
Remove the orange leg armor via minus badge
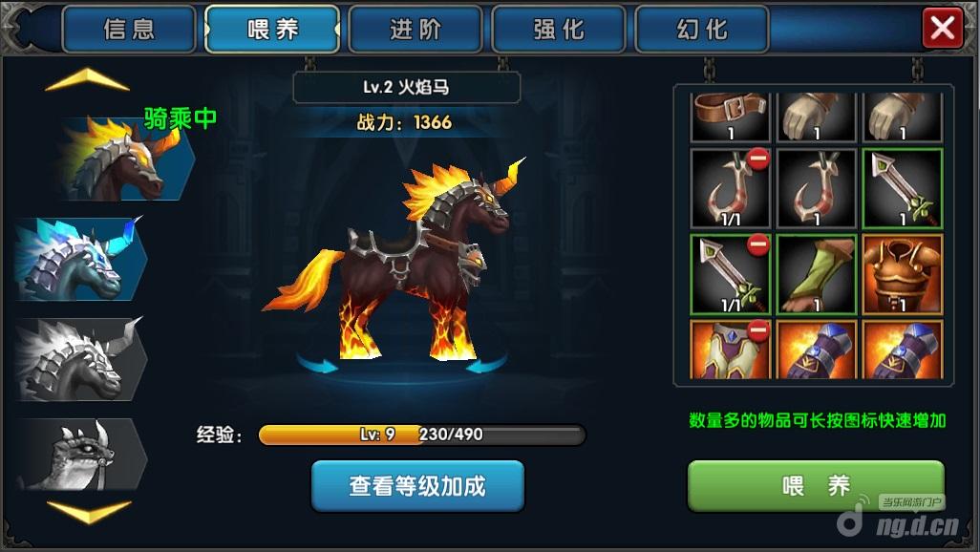[758, 330]
